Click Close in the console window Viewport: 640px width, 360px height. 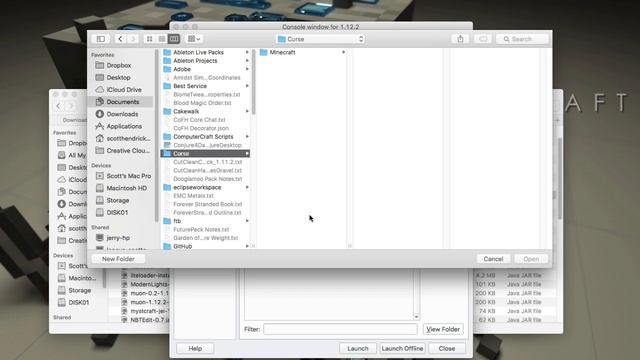click(447, 348)
